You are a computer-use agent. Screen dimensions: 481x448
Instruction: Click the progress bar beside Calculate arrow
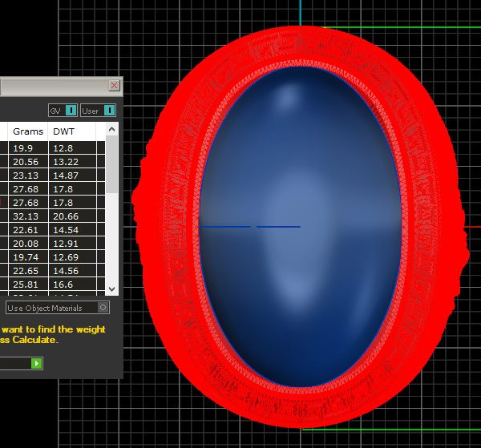click(14, 363)
